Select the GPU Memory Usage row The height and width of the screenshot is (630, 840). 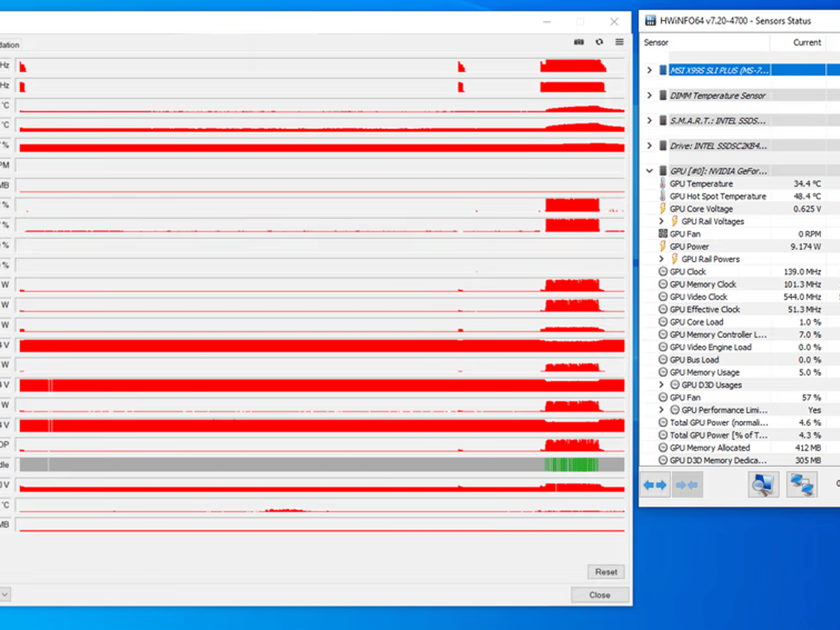click(740, 372)
